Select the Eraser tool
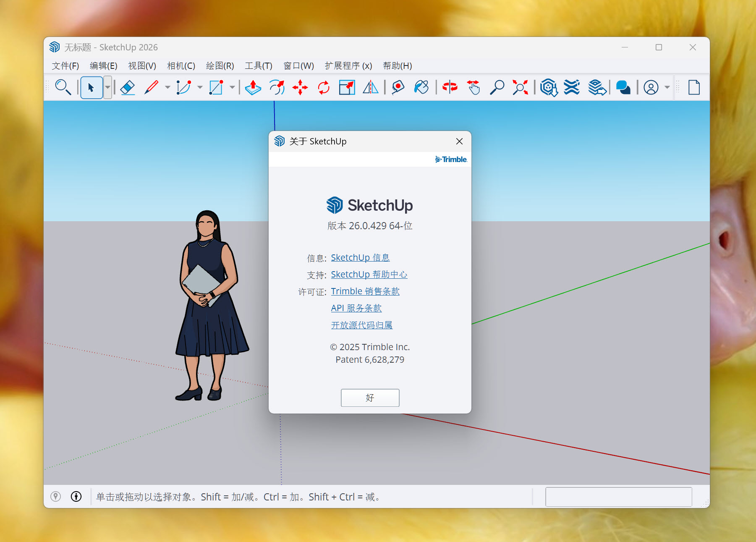Screen dimensions: 756x542 pos(128,88)
